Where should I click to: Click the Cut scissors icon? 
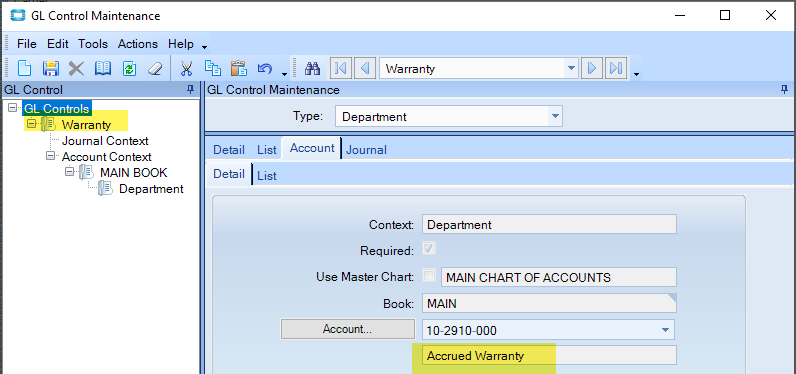tap(186, 68)
